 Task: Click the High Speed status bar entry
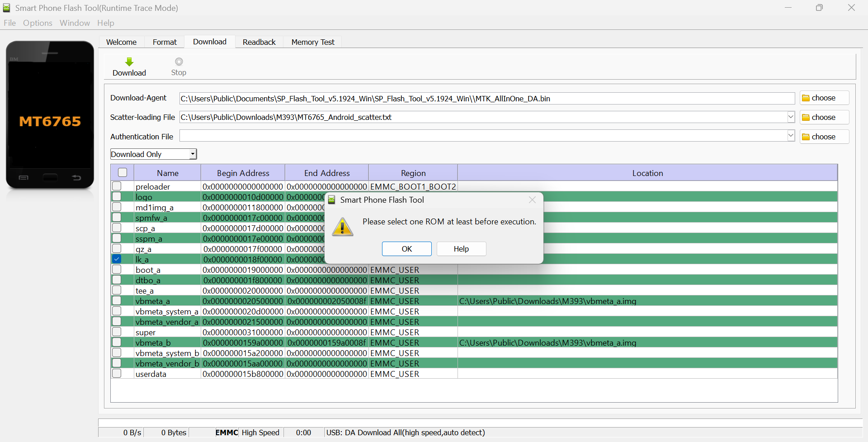click(260, 432)
